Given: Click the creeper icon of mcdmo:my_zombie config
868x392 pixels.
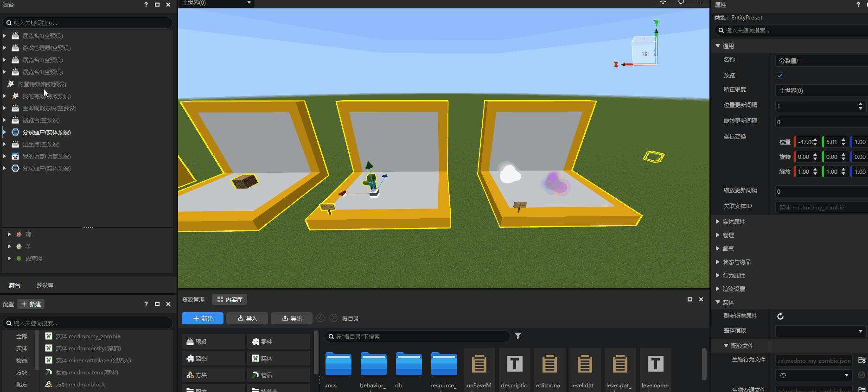Looking at the screenshot, I should coord(49,336).
